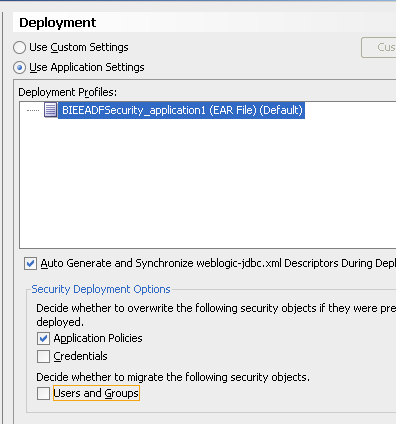The width and height of the screenshot is (396, 424).
Task: Toggle Auto Generate and Synchronize weblogic-jdbc.xml checkbox
Action: 30,263
